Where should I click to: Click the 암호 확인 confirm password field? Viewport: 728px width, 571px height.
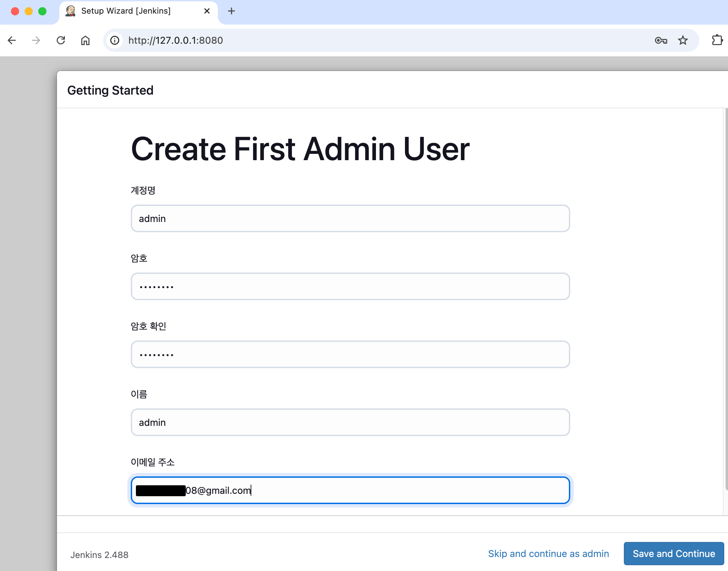350,354
